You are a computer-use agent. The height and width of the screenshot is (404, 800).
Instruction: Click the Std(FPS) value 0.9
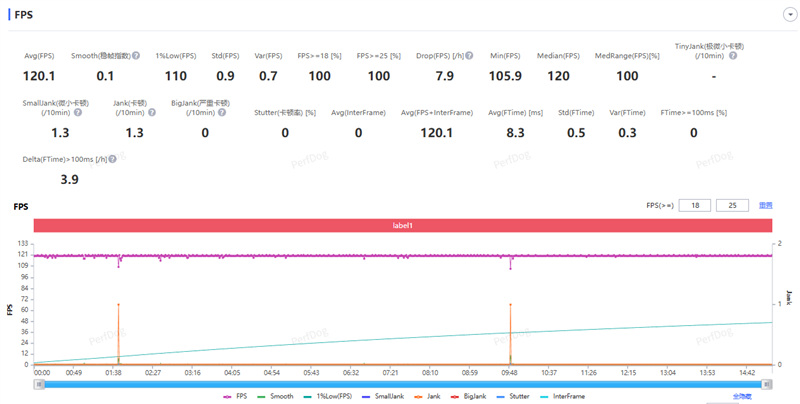225,77
